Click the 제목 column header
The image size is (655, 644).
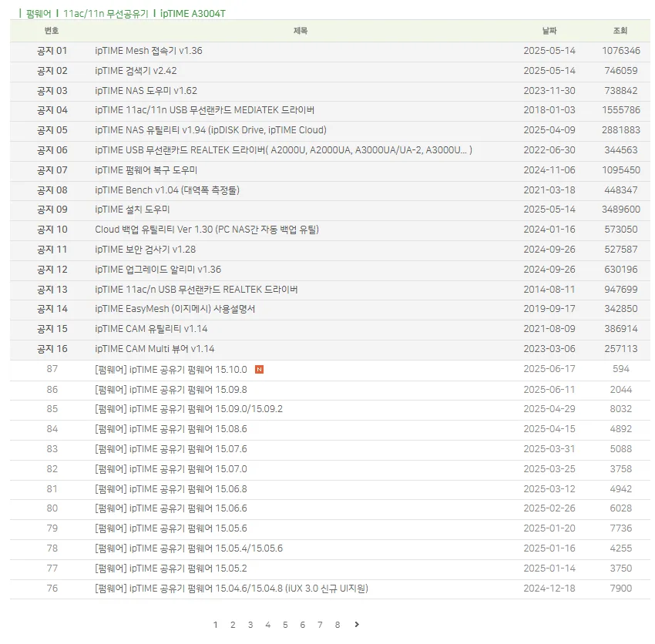tap(301, 31)
